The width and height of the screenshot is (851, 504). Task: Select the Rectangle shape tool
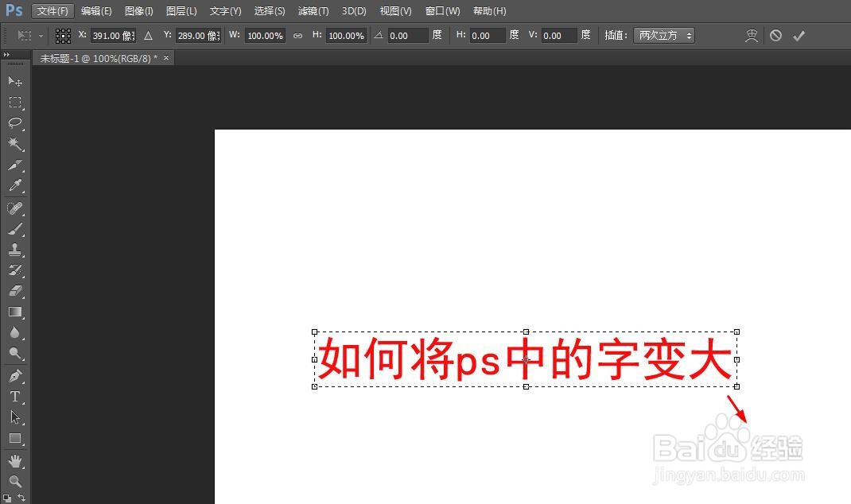(x=14, y=438)
